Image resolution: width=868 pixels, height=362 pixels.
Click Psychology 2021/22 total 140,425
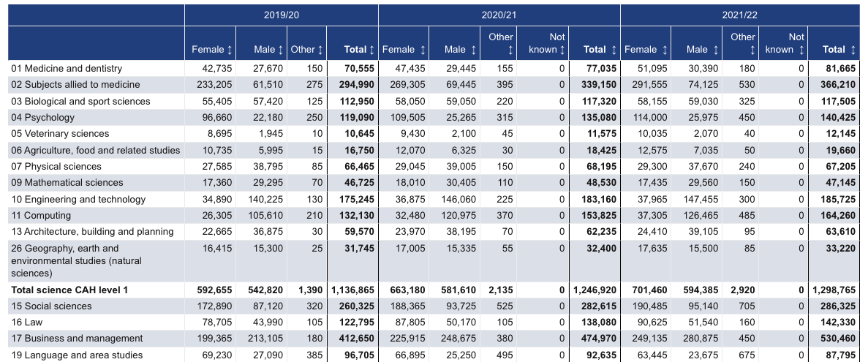pos(838,117)
